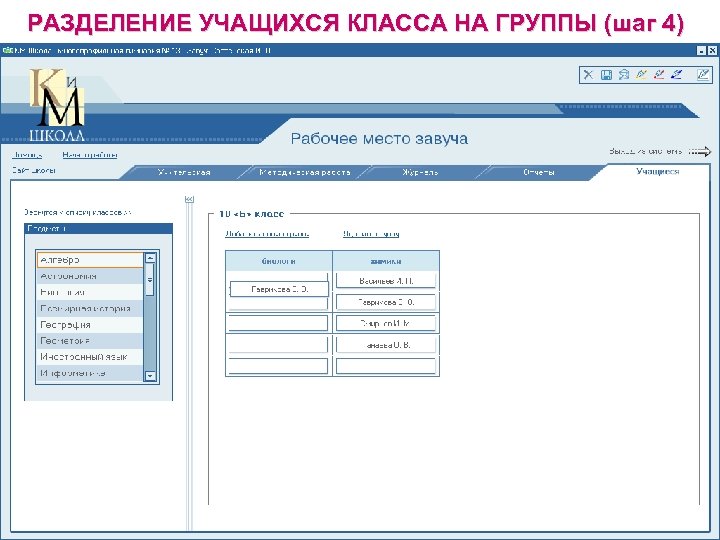
Task: Select География in subject list
Action: pyautogui.click(x=90, y=325)
